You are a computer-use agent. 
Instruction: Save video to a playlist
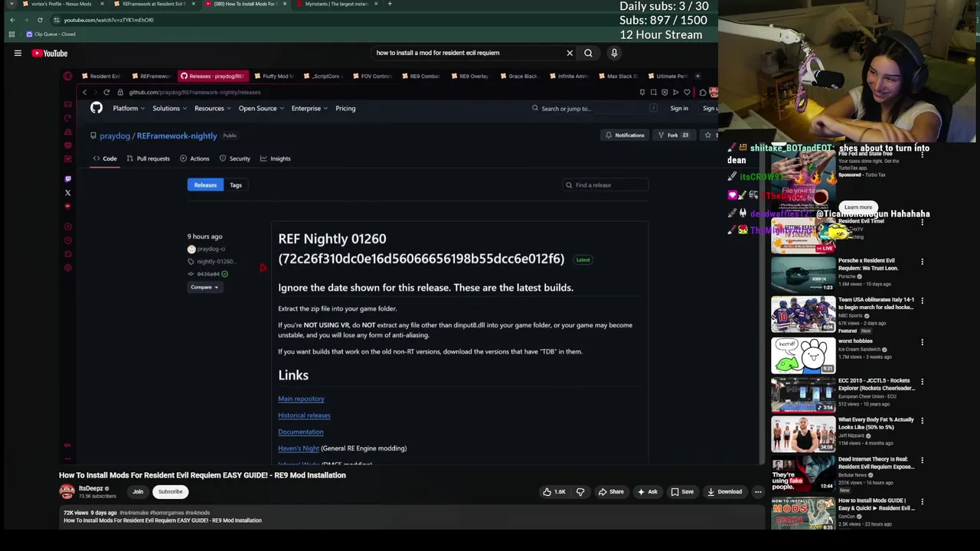pyautogui.click(x=682, y=492)
